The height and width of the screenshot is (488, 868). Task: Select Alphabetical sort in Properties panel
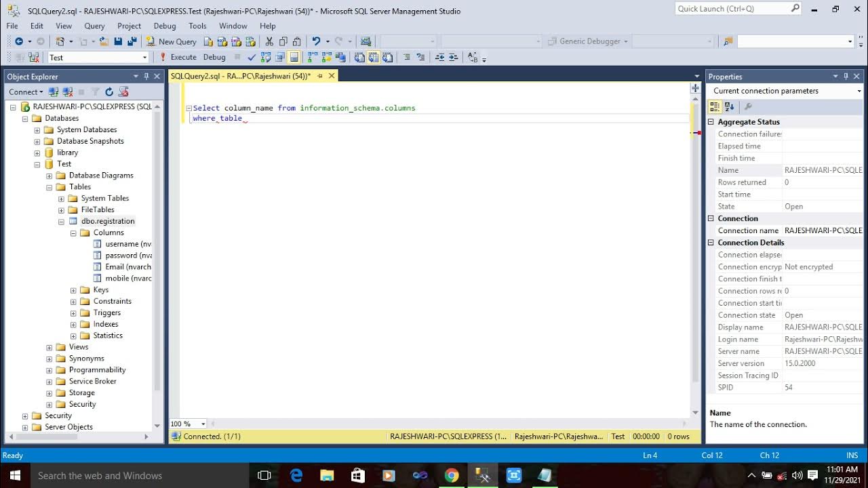(x=730, y=106)
